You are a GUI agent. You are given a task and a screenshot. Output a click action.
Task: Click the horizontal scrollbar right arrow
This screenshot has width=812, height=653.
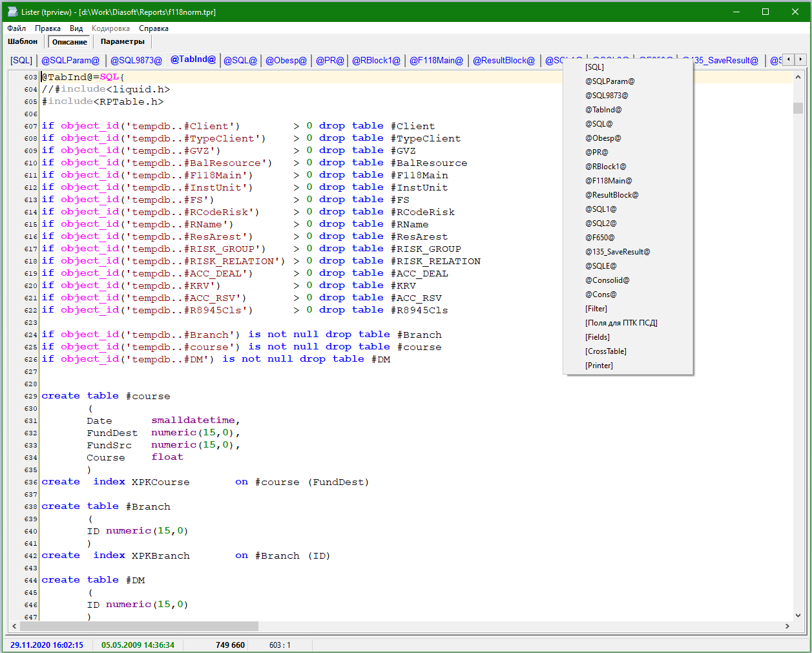(x=787, y=626)
